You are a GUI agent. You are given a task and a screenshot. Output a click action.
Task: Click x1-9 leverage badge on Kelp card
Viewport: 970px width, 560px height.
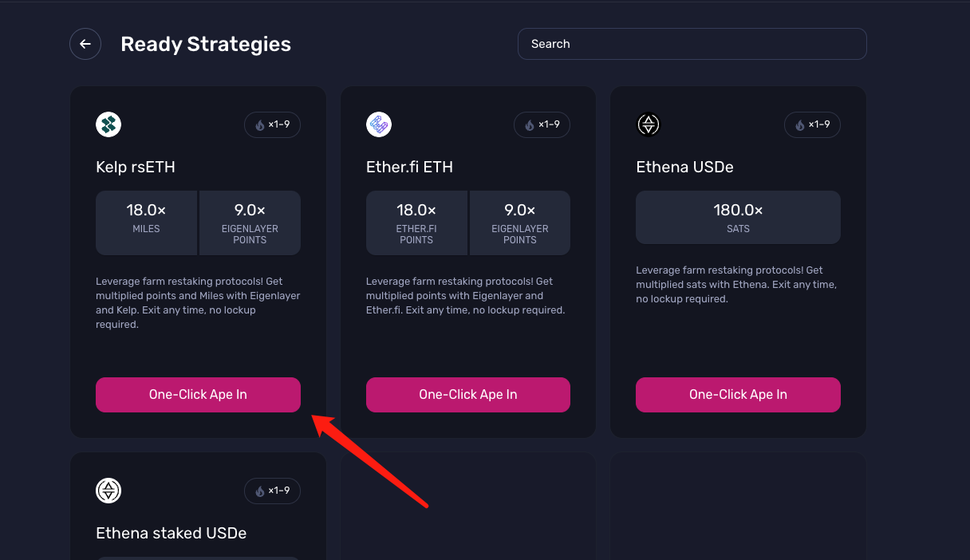(272, 124)
